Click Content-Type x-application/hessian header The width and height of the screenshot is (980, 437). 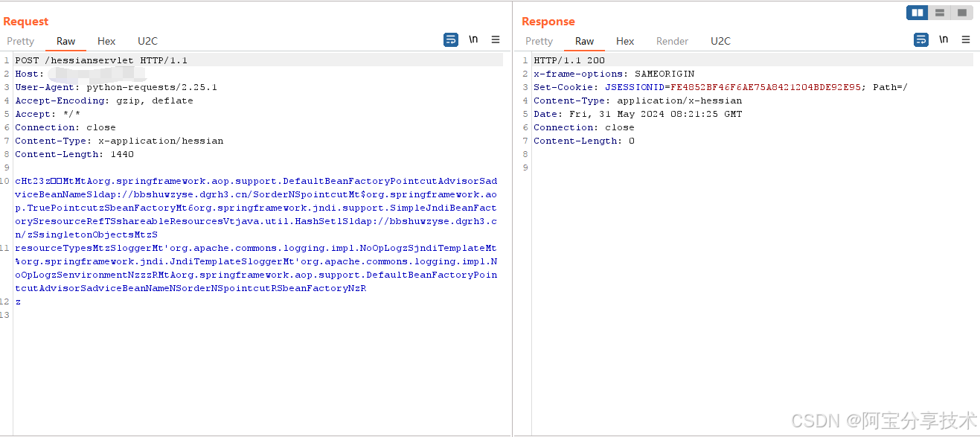click(x=119, y=141)
